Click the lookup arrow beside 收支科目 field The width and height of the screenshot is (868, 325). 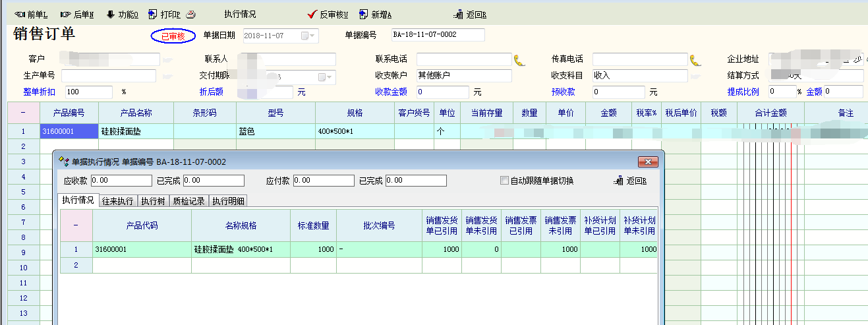click(693, 76)
